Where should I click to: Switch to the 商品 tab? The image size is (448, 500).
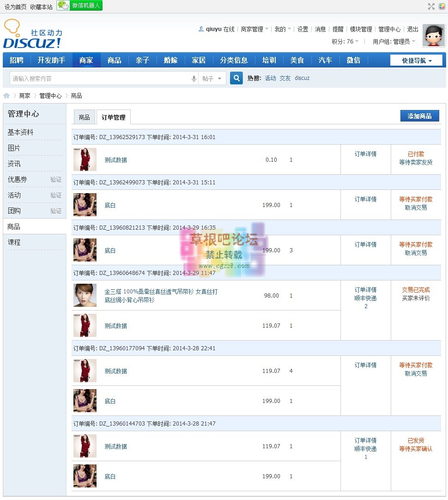tap(85, 117)
